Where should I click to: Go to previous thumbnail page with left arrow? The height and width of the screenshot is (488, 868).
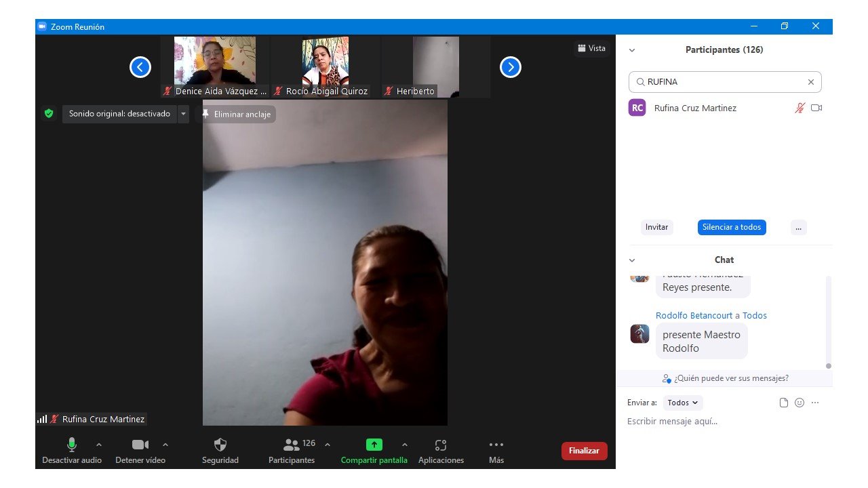(x=140, y=67)
